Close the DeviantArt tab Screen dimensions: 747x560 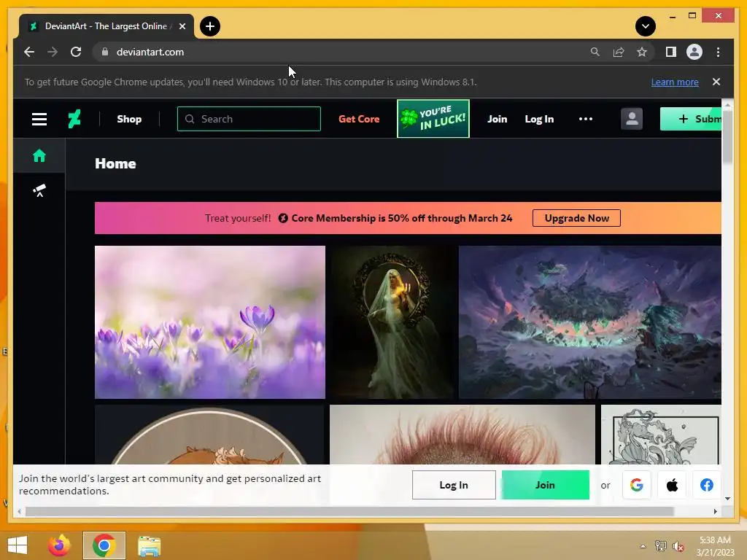[x=182, y=26]
